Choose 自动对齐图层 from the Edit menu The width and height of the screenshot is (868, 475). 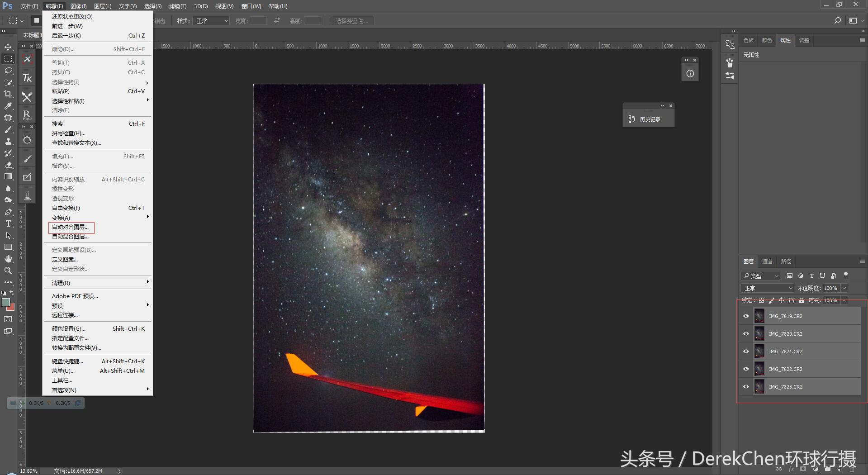71,227
